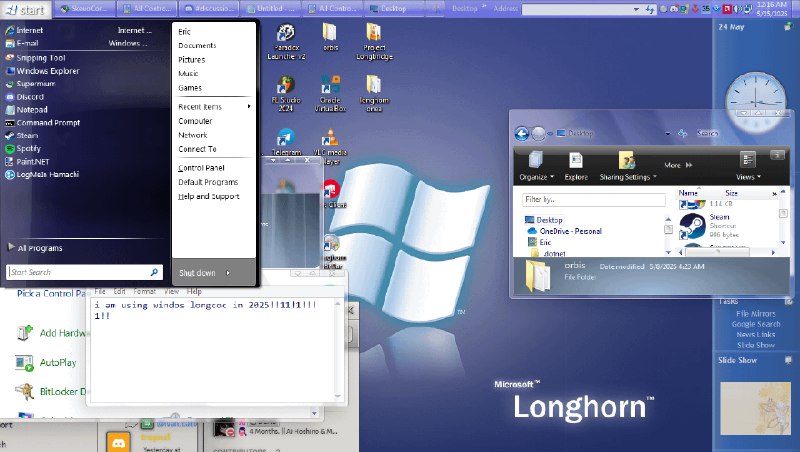Select OneDrive - Personal in folder tree

pyautogui.click(x=565, y=231)
